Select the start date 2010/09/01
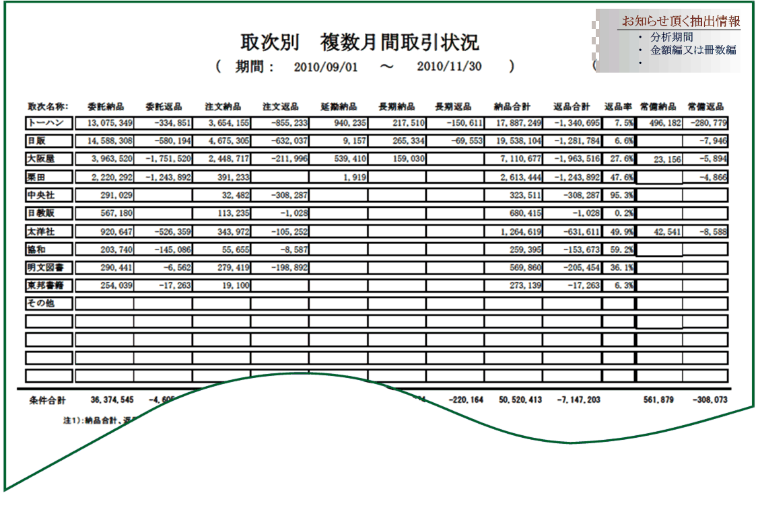The width and height of the screenshot is (758, 532). coord(326,67)
